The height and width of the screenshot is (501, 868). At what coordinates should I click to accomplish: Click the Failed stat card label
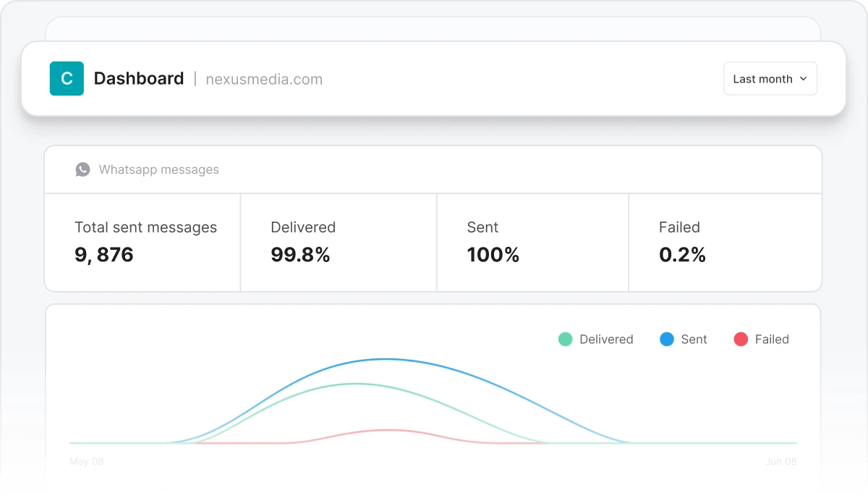[679, 227]
